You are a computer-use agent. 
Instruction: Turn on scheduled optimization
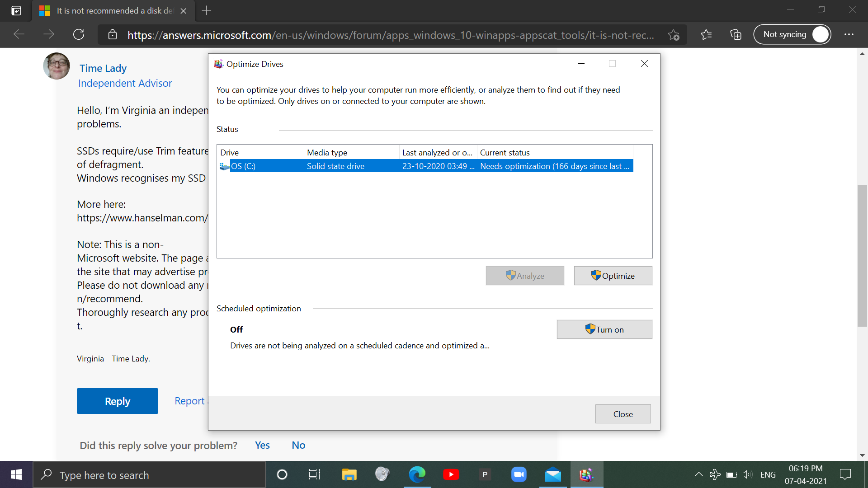[x=604, y=329]
